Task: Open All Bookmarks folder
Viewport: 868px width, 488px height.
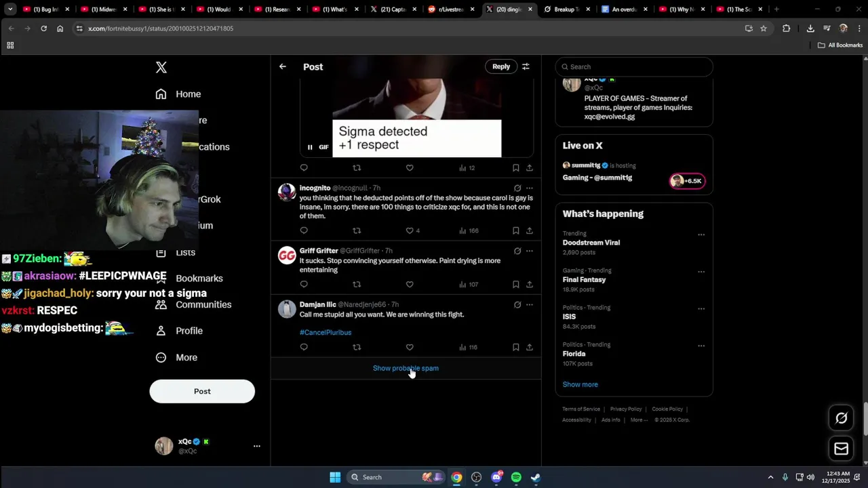Action: pos(840,45)
